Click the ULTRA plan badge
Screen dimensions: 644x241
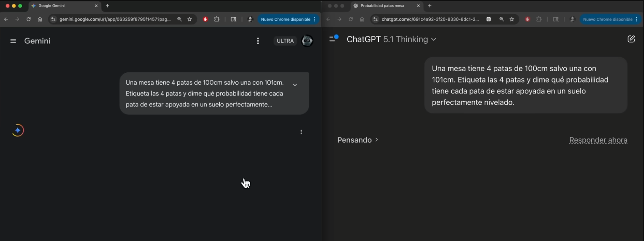pos(285,41)
